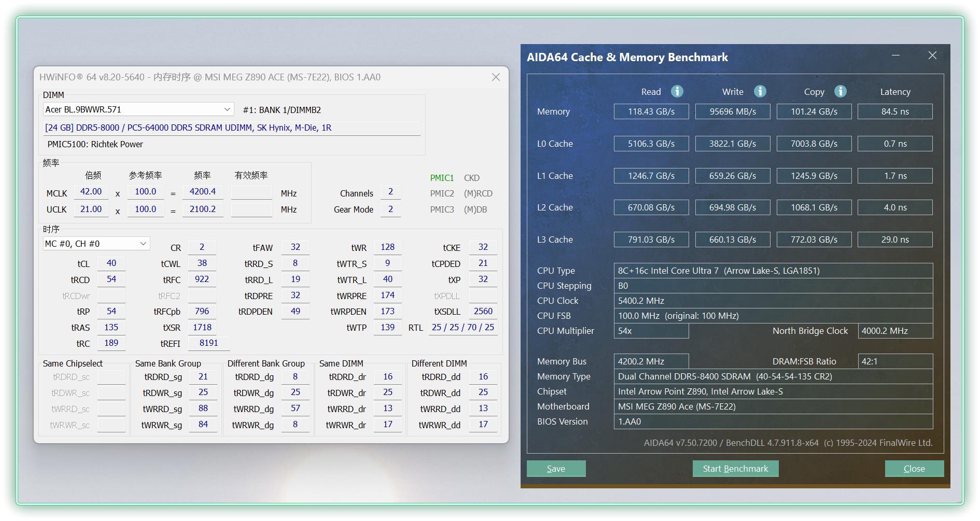The height and width of the screenshot is (521, 980).
Task: Select the PMIC1 label
Action: (442, 178)
